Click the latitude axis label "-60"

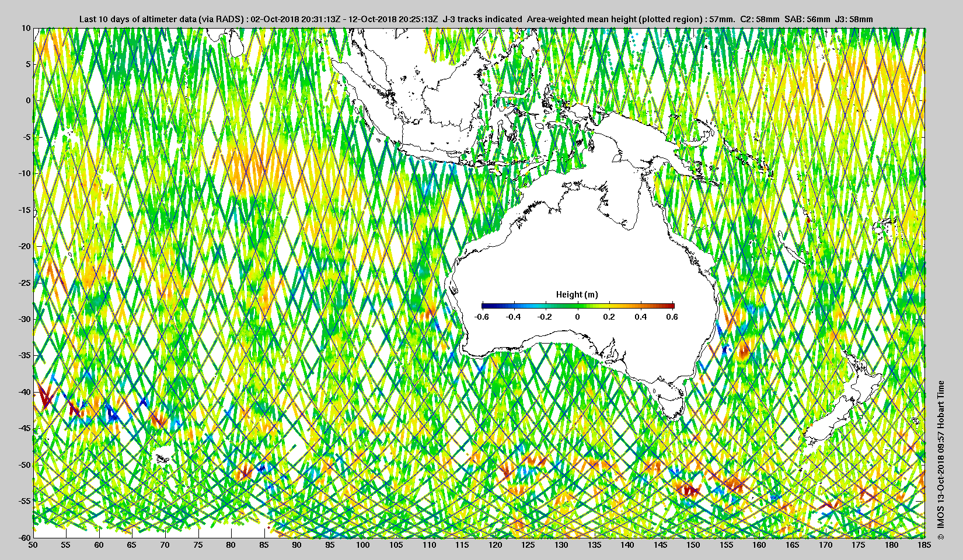coord(25,537)
